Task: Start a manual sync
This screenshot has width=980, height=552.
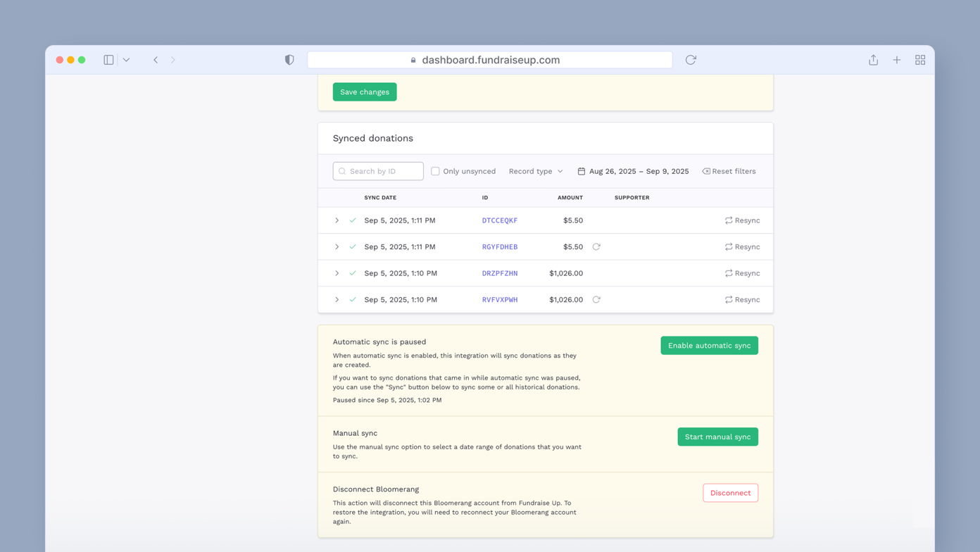Action: (717, 437)
